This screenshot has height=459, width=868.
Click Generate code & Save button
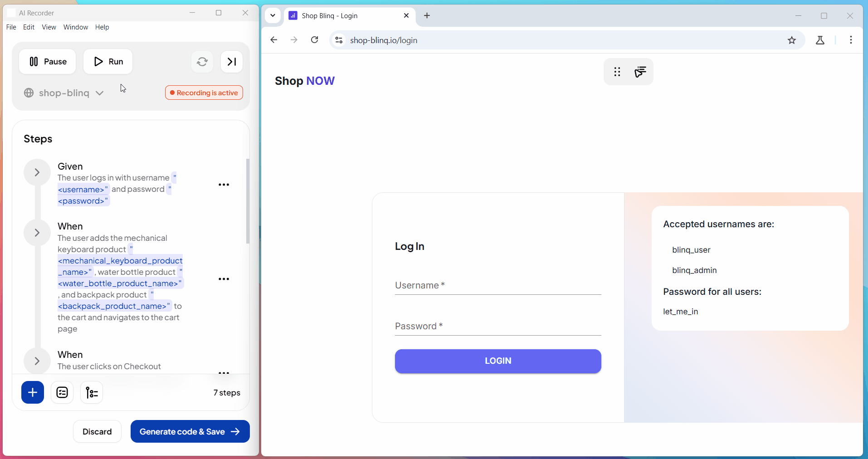coord(190,431)
